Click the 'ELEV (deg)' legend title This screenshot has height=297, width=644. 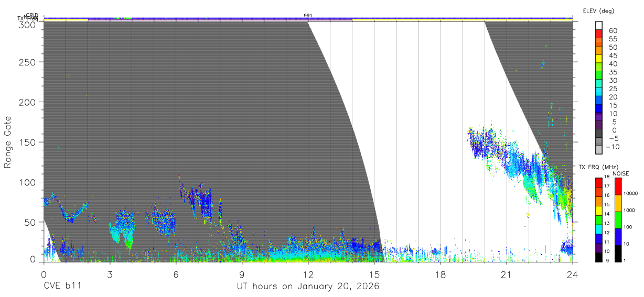[598, 11]
